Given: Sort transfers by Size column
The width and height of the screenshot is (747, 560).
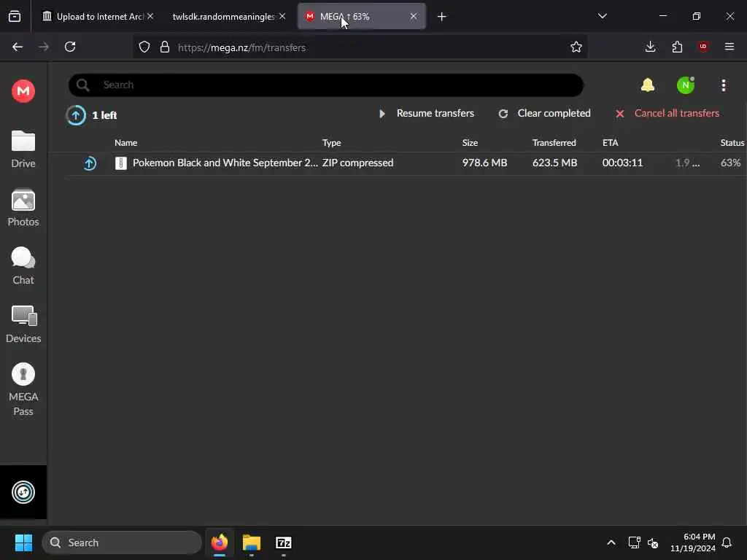Looking at the screenshot, I should (470, 142).
